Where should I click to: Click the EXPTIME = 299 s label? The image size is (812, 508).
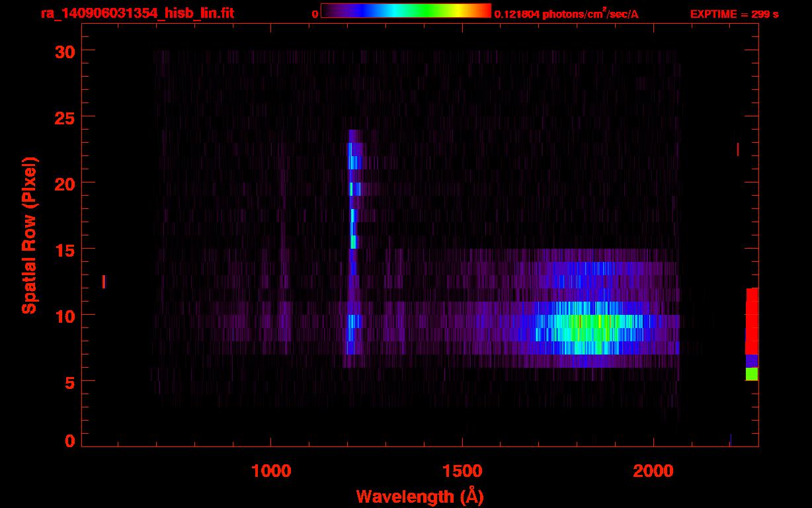coord(734,14)
